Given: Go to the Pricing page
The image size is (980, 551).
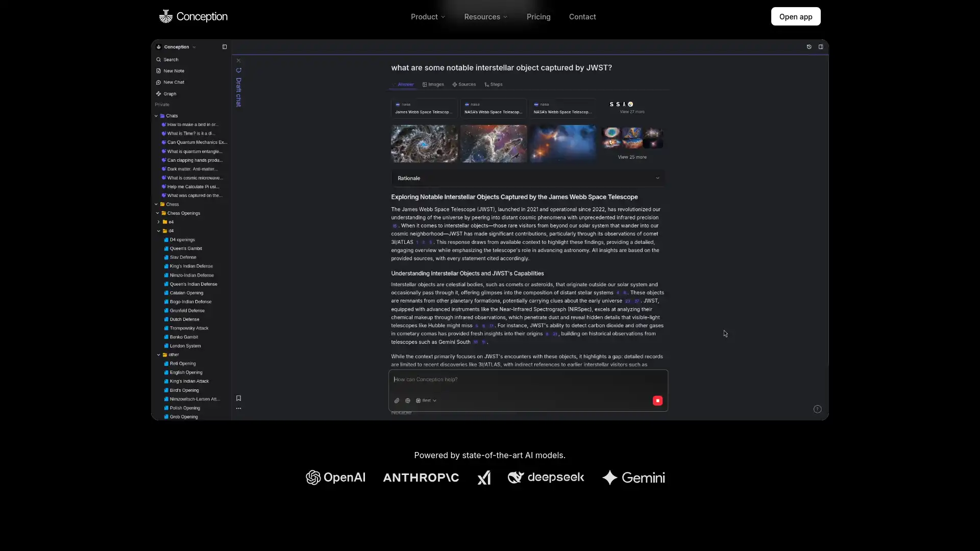Looking at the screenshot, I should click(x=538, y=17).
